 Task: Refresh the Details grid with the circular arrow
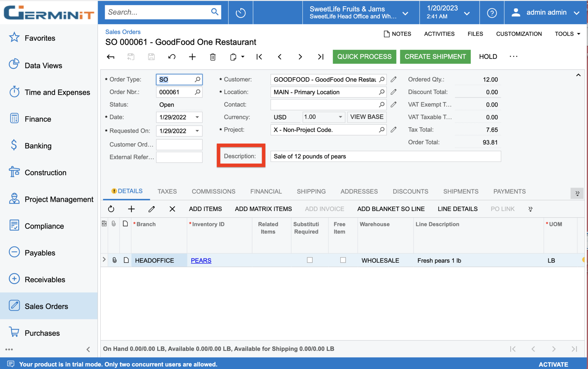tap(111, 209)
